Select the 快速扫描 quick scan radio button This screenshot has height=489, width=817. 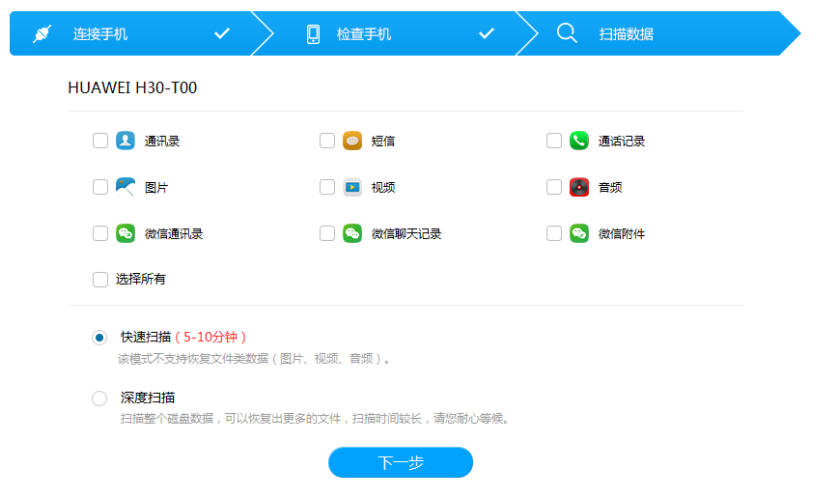tap(100, 338)
